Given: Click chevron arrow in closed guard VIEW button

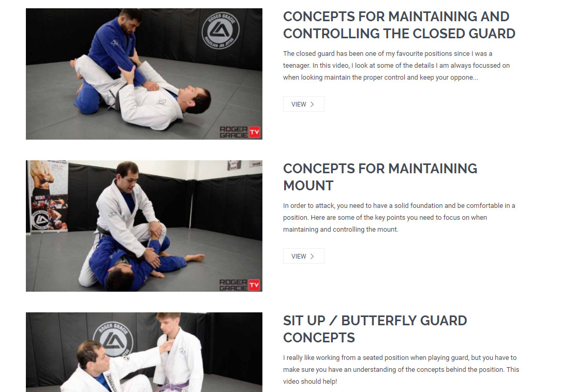Looking at the screenshot, I should 312,104.
